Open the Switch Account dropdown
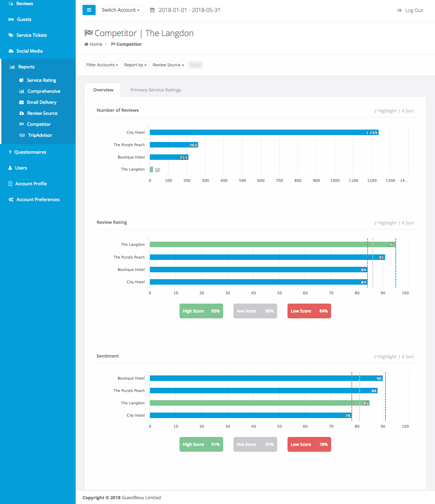Image resolution: width=435 pixels, height=504 pixels. [120, 10]
